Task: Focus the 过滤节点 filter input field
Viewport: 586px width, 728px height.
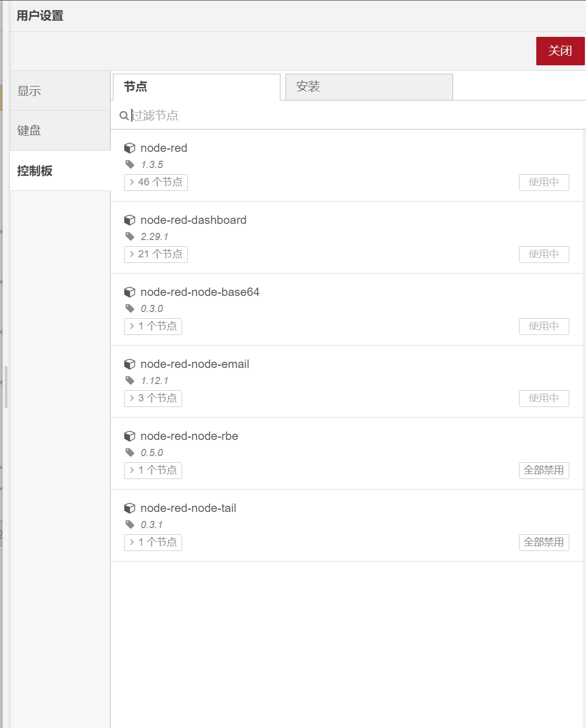Action: point(352,116)
